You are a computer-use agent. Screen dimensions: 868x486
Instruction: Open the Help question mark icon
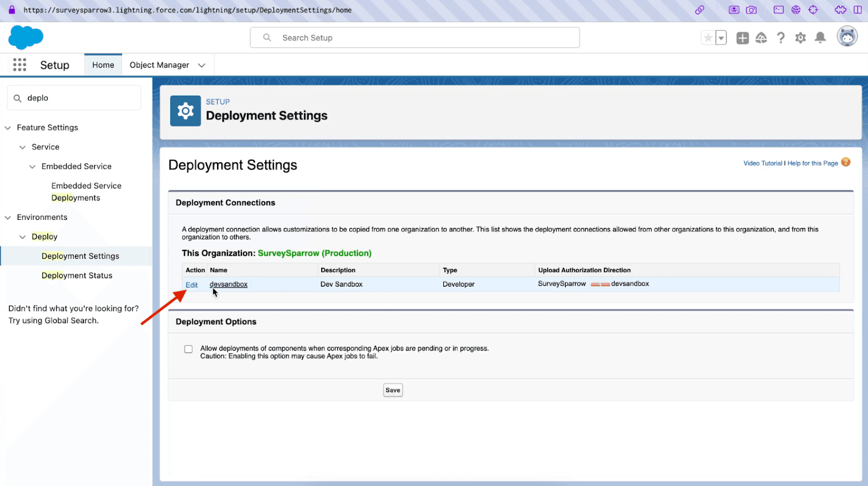(x=781, y=37)
